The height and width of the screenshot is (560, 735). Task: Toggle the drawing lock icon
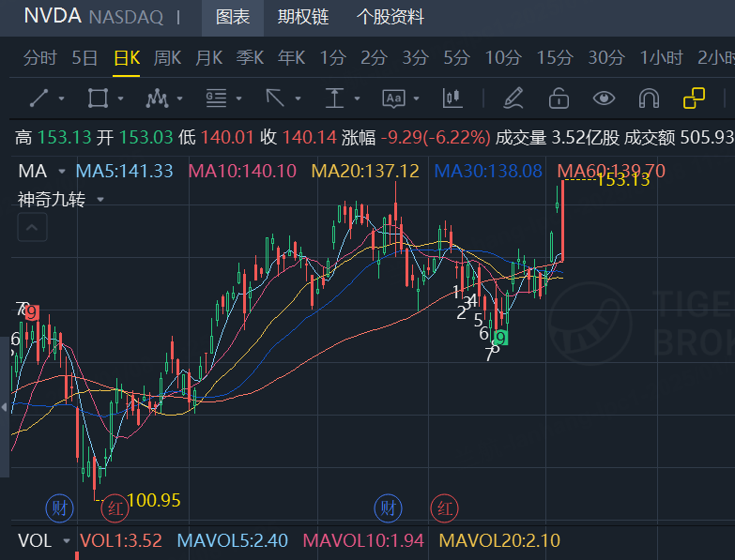point(559,98)
